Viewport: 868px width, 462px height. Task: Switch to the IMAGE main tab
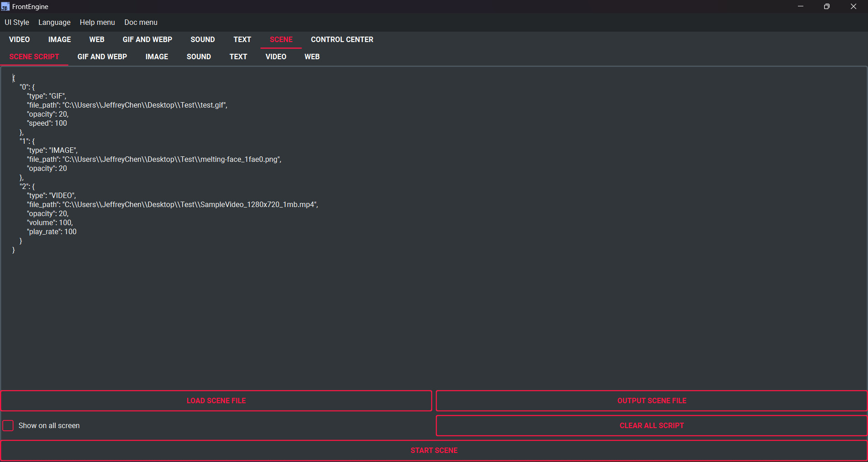click(x=59, y=39)
